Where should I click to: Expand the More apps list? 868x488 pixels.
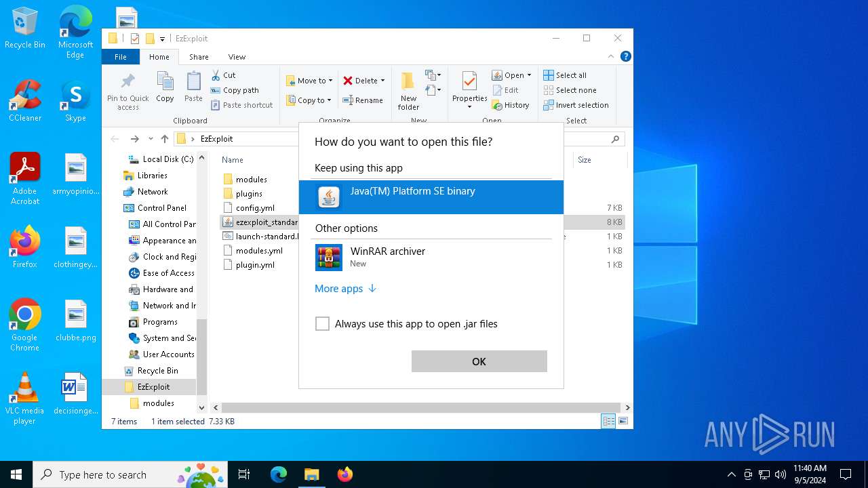[345, 289]
